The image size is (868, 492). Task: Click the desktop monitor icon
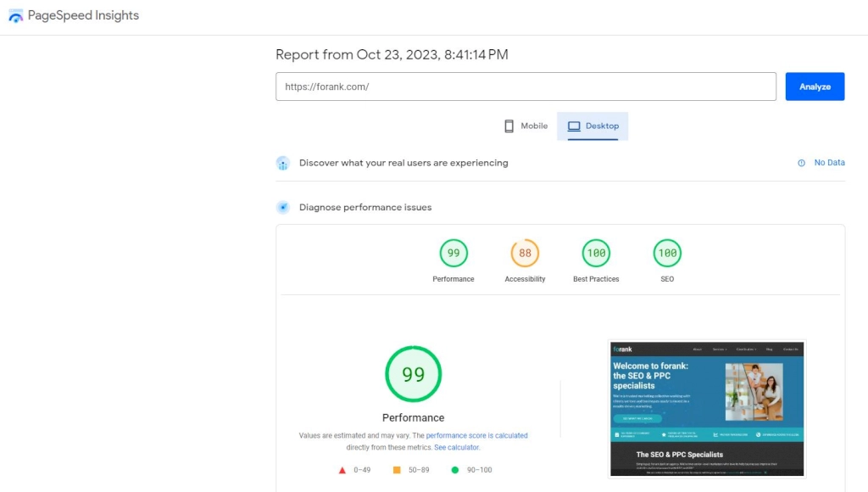point(574,126)
